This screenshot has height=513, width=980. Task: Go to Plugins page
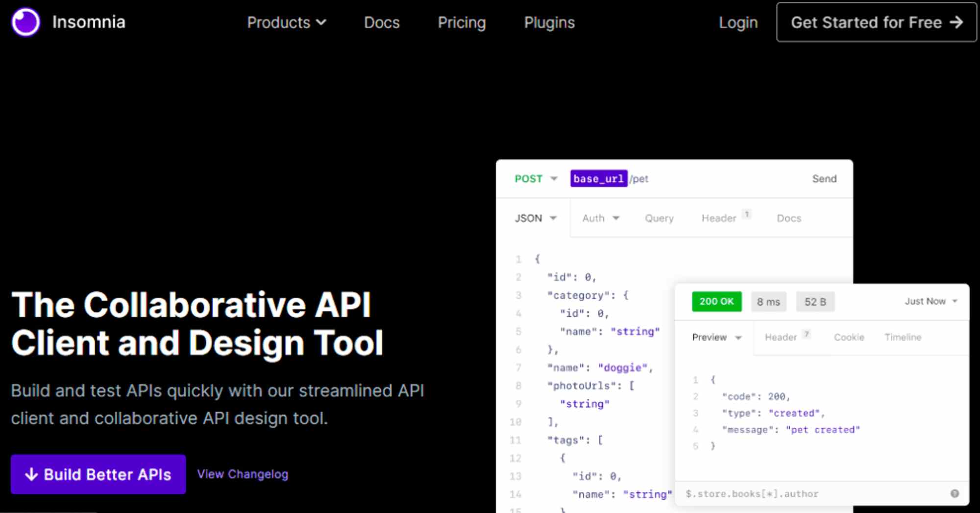pos(549,23)
